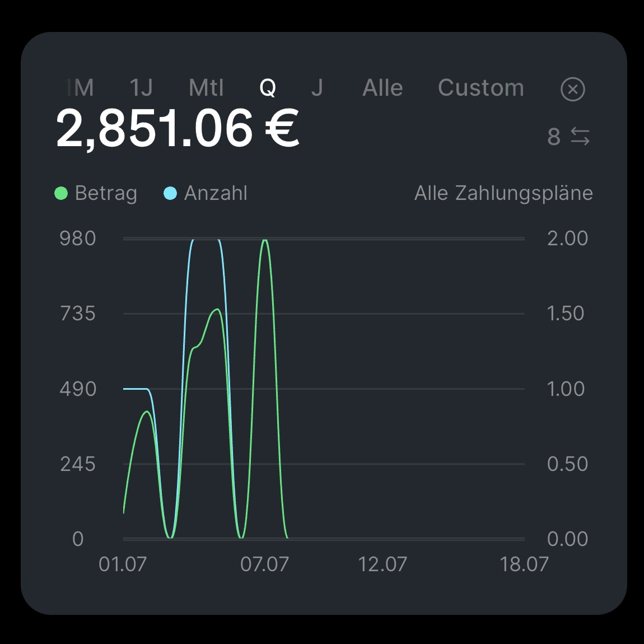Click the green Betrag peak near 07.07
The image size is (644, 644).
pyautogui.click(x=265, y=241)
